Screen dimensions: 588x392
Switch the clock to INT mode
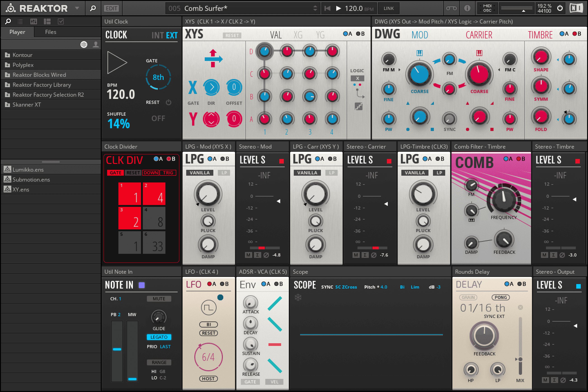(157, 35)
